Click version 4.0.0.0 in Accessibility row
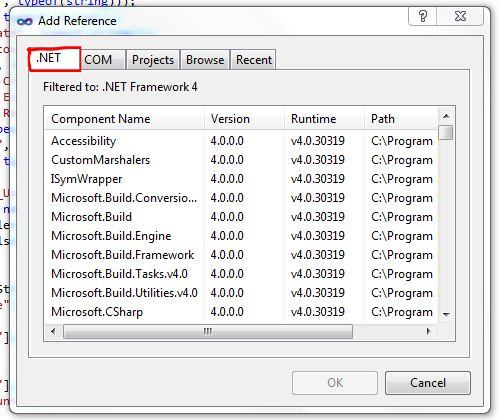This screenshot has height=420, width=500. 227,141
